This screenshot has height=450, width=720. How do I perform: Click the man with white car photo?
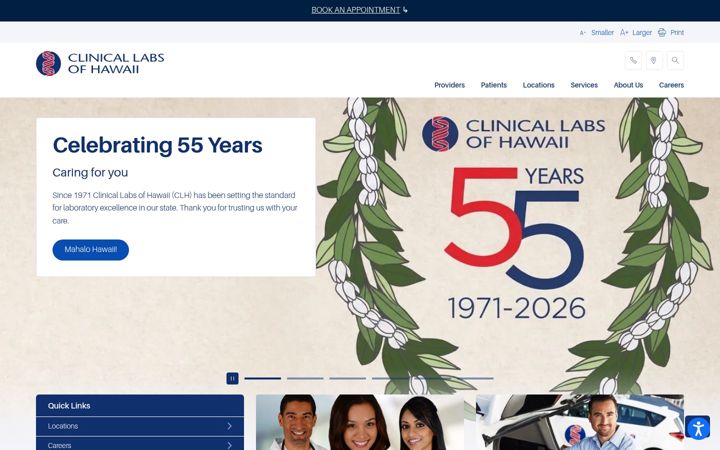[580, 422]
